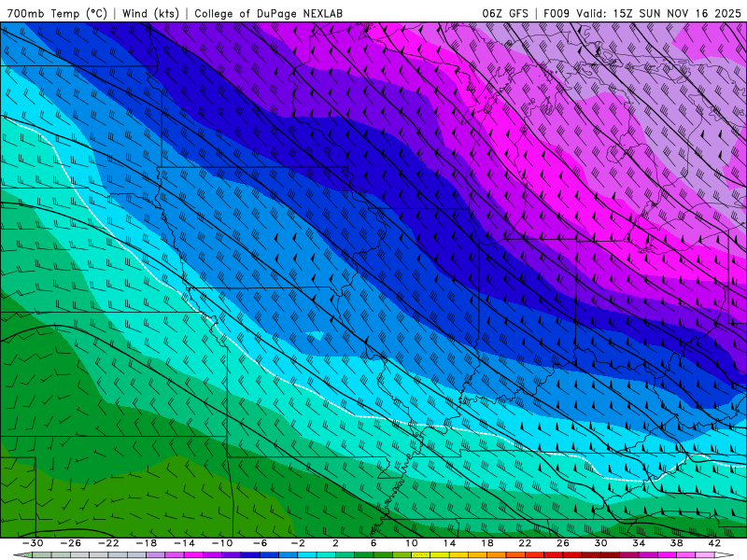Click the "700mb Temp (°C)" title text

point(57,13)
